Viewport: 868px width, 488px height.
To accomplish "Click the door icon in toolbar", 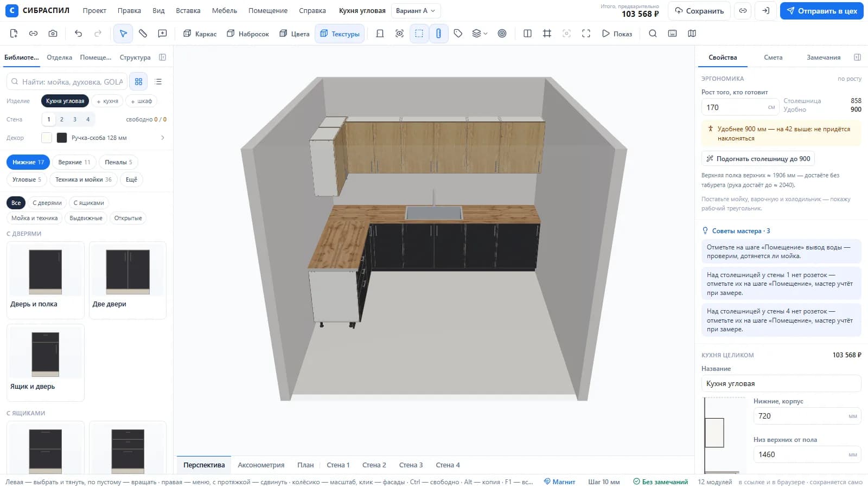I will pyautogui.click(x=380, y=34).
